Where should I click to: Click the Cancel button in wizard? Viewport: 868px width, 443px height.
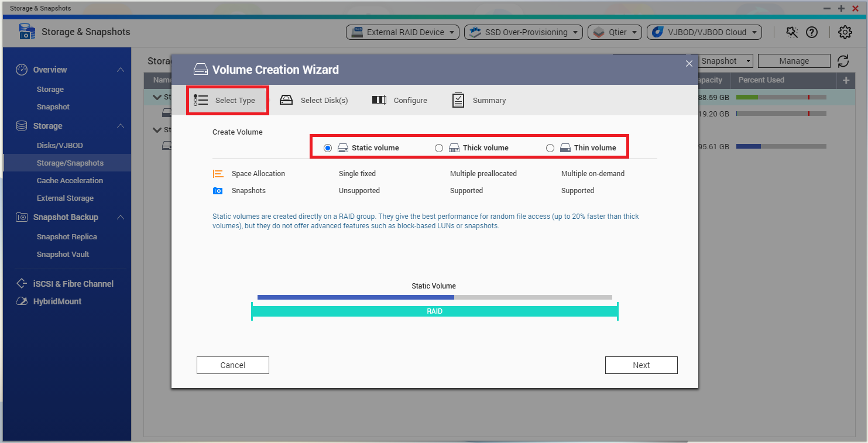tap(232, 365)
